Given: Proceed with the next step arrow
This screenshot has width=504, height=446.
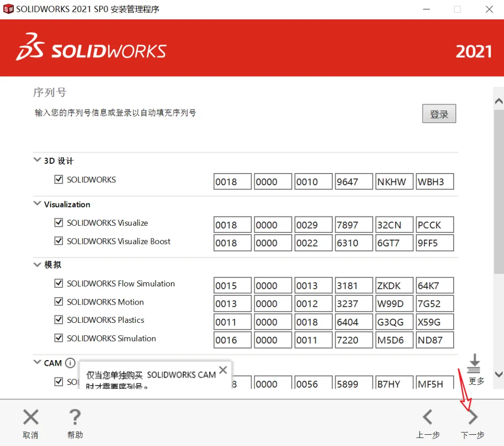Looking at the screenshot, I should (472, 417).
